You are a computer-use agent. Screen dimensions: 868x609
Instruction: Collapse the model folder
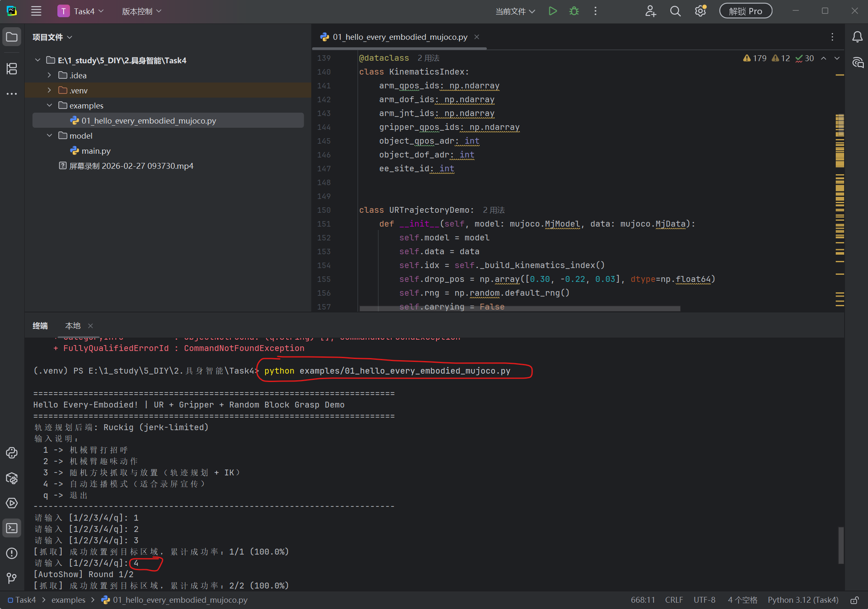point(49,136)
